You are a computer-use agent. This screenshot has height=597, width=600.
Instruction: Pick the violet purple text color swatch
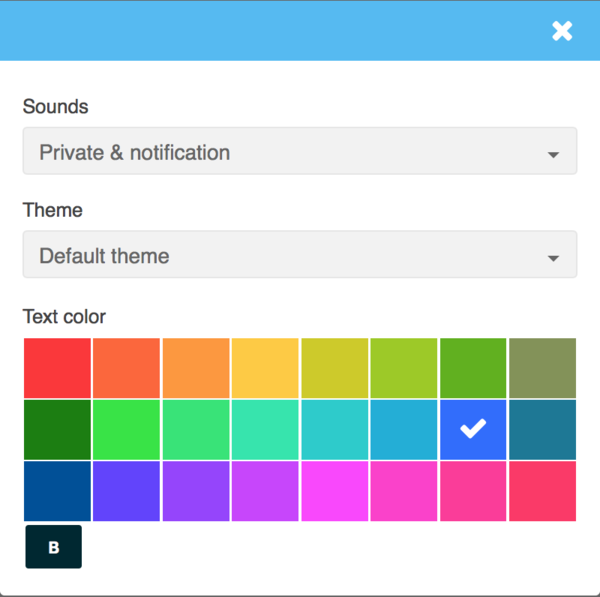[196, 491]
